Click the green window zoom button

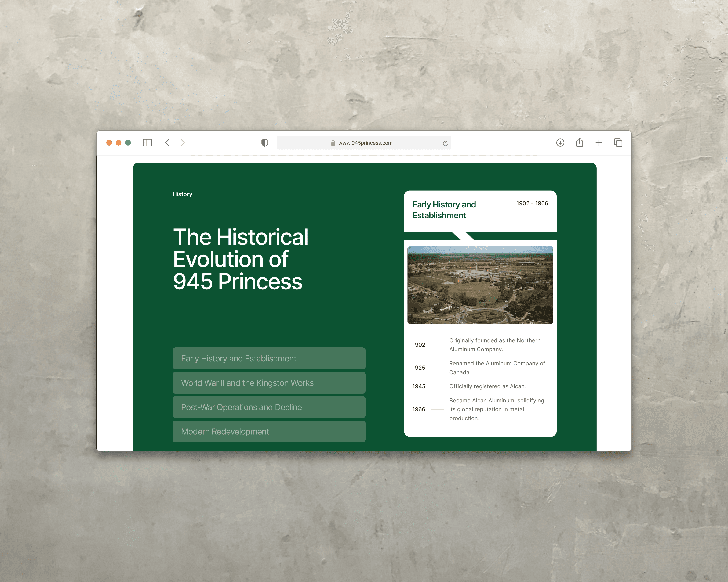click(x=128, y=143)
